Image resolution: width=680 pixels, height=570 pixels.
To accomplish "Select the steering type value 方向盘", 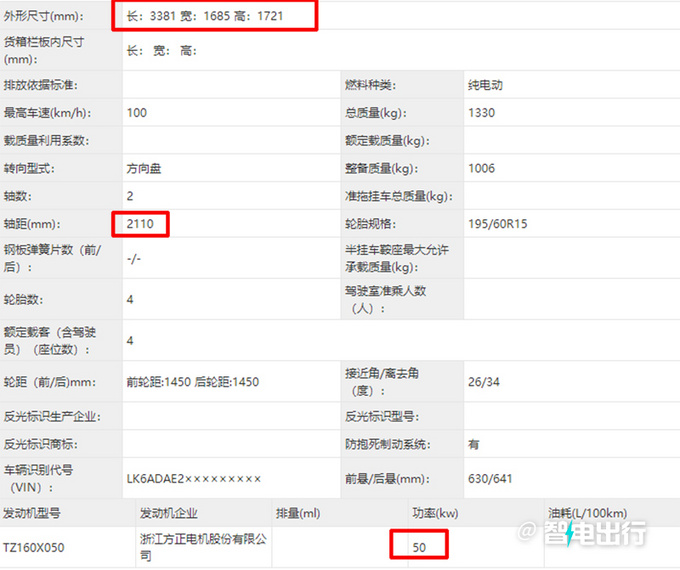I will tap(144, 168).
